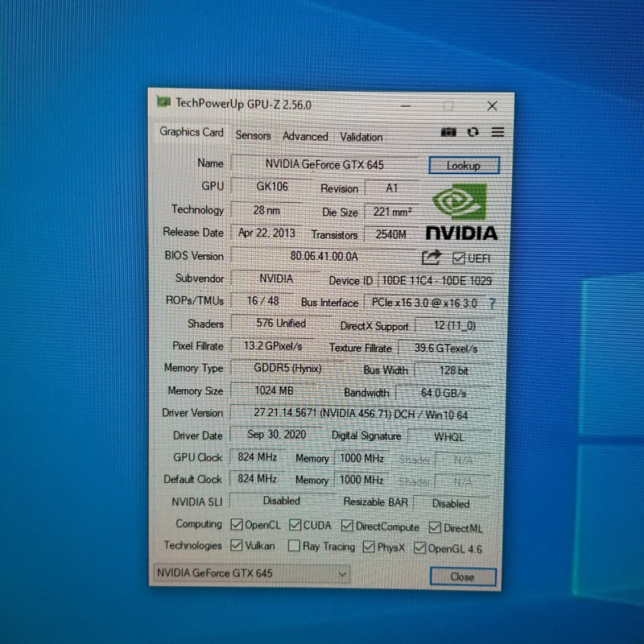Screen dimensions: 644x644
Task: Click the Die Size value 221 mm²
Action: tap(392, 212)
